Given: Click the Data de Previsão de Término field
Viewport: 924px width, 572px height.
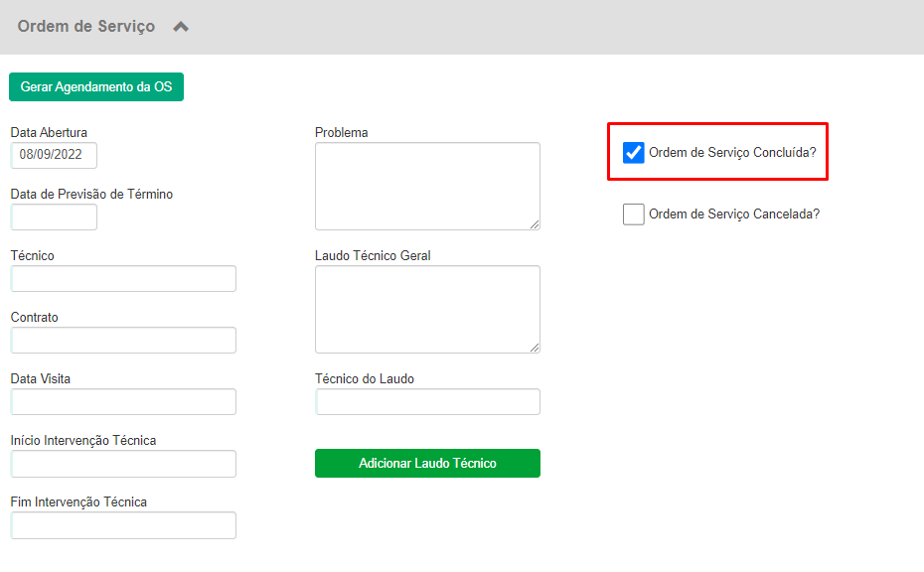Looking at the screenshot, I should pos(54,216).
